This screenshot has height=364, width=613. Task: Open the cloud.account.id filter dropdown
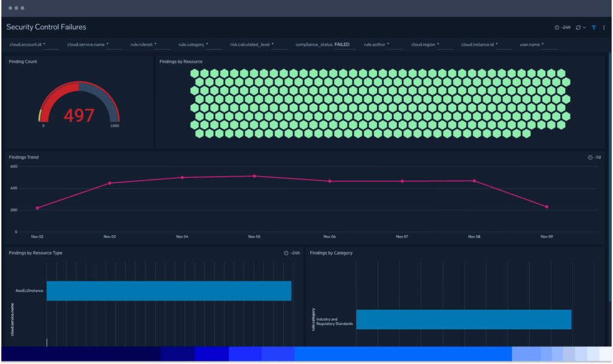click(28, 44)
